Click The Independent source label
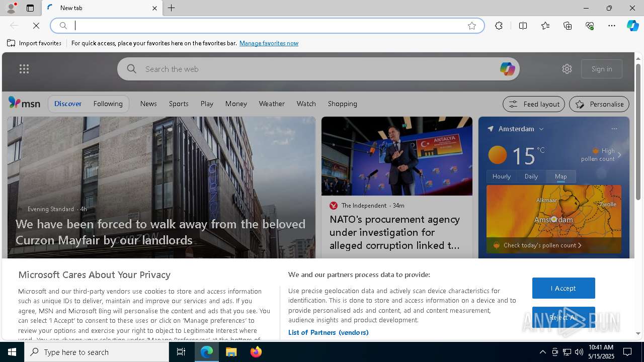The image size is (644, 362). (x=364, y=206)
